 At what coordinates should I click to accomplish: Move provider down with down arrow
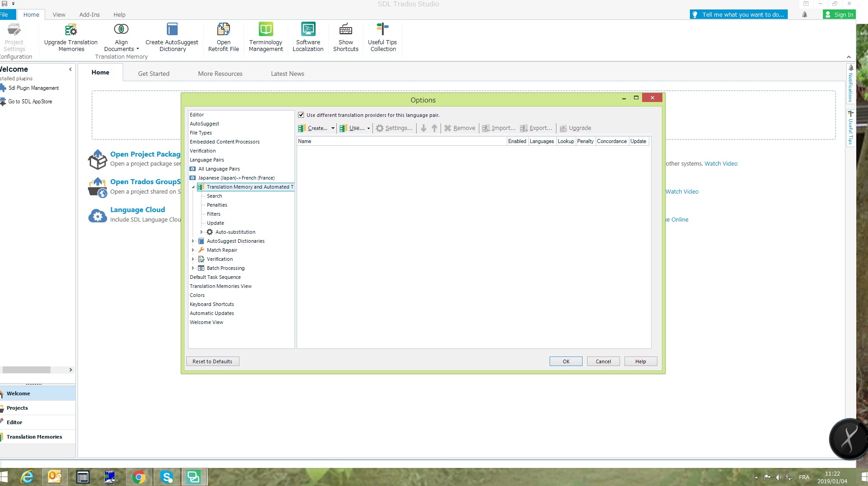click(x=423, y=128)
